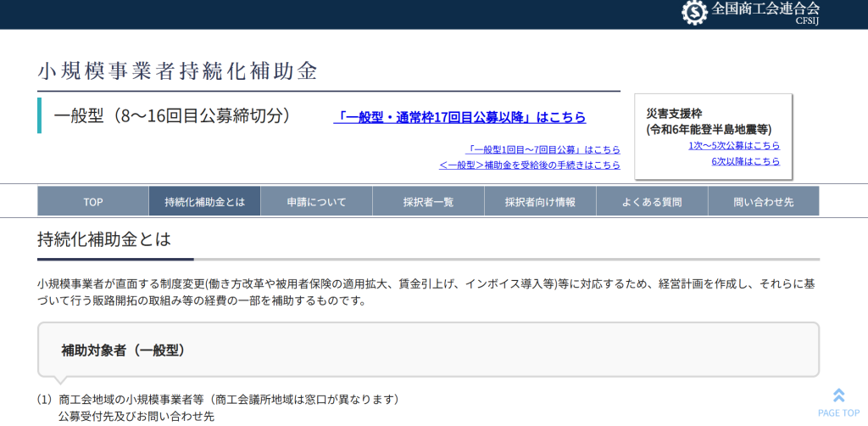This screenshot has height=426, width=868.
Task: Go to よくある質問 in navigation bar
Action: point(652,202)
